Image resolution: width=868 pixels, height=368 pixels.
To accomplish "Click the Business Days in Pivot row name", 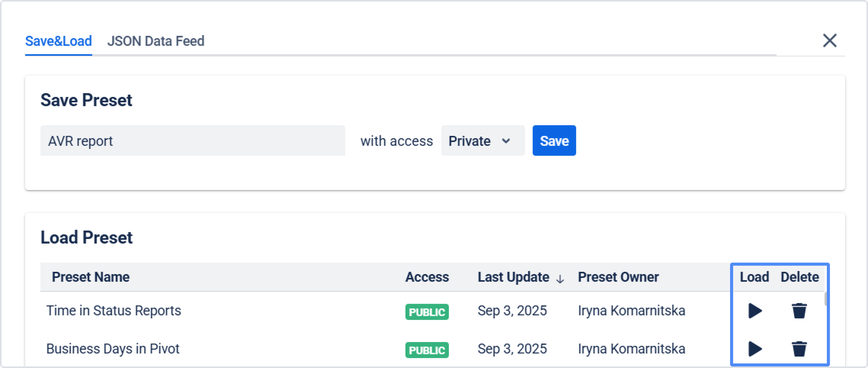I will (113, 349).
